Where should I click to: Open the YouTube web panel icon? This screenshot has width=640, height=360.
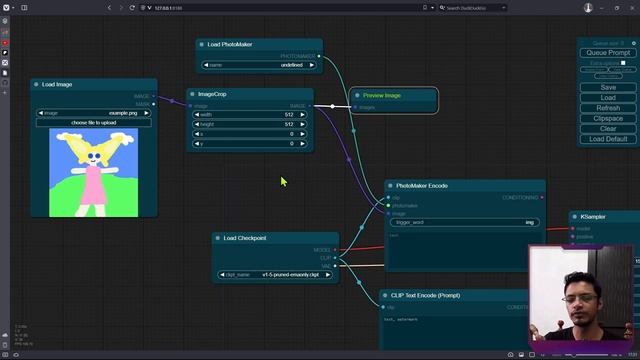[5, 42]
